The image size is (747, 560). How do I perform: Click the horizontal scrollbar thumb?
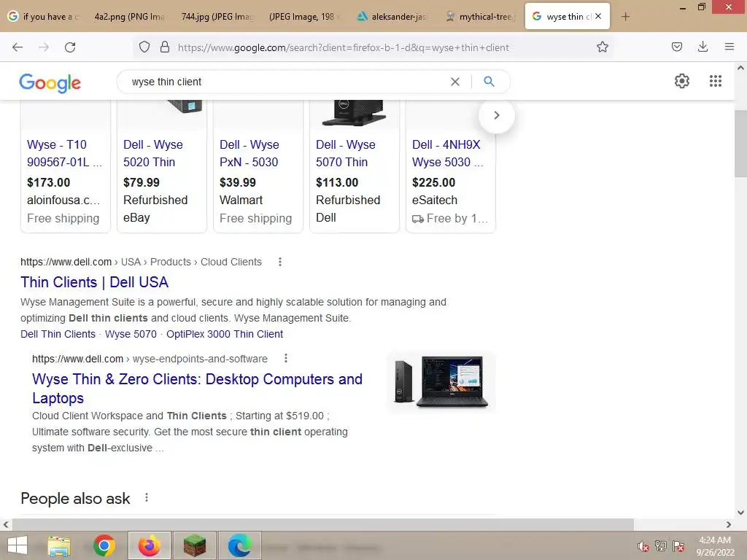322,525
